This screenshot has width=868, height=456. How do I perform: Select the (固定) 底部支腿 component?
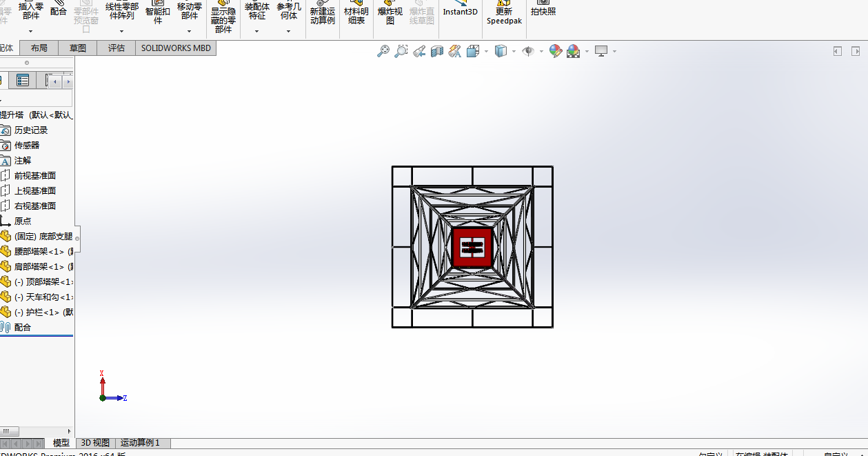point(37,237)
